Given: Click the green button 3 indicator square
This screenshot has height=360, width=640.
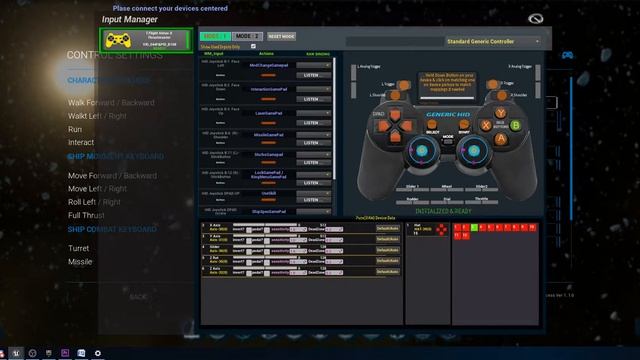Looking at the screenshot, I should [x=474, y=228].
